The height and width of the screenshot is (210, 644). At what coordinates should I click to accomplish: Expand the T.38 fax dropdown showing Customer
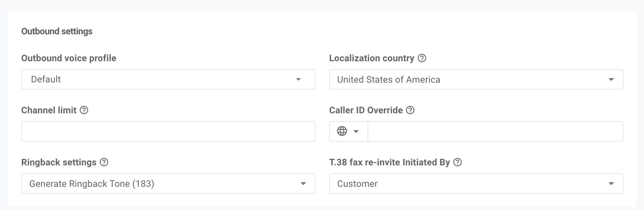pyautogui.click(x=476, y=183)
